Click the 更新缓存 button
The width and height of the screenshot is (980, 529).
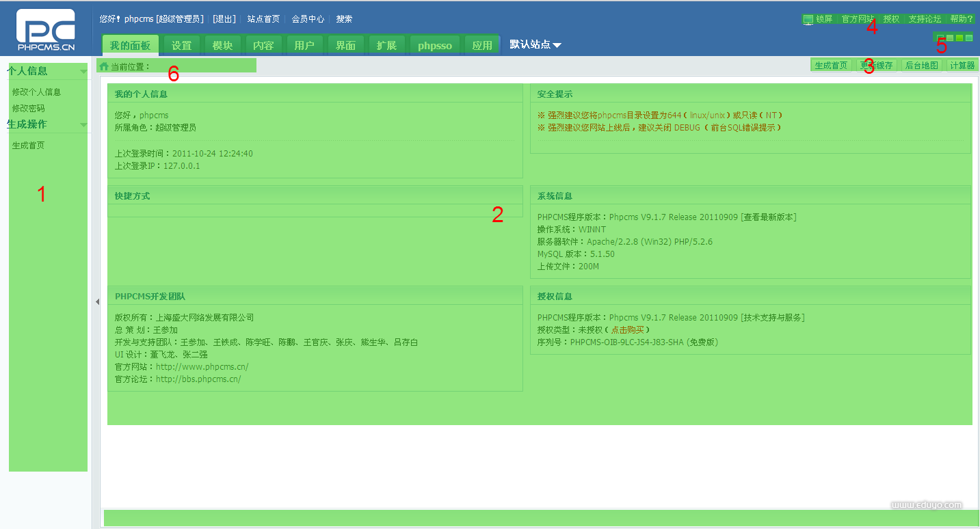(x=876, y=66)
